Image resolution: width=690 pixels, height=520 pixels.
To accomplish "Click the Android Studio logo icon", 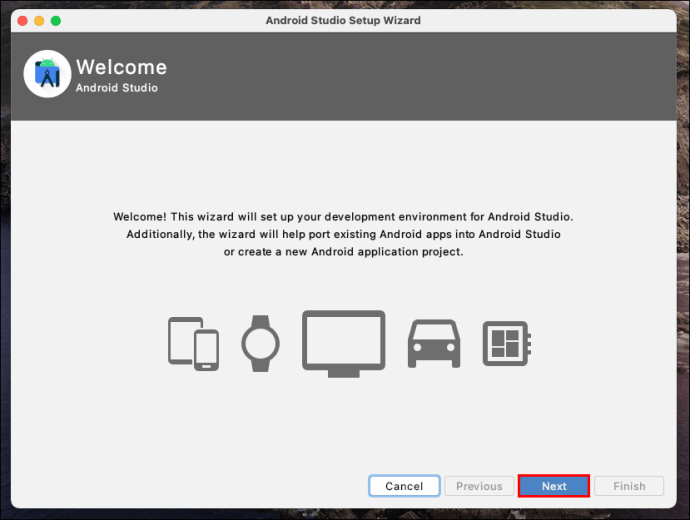I will click(47, 74).
